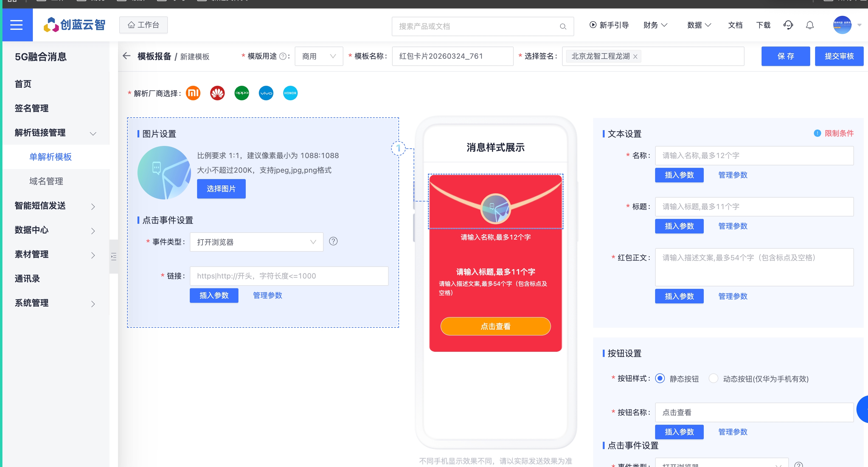This screenshot has width=868, height=467.
Task: Click the 选择图片 button
Action: click(x=221, y=189)
